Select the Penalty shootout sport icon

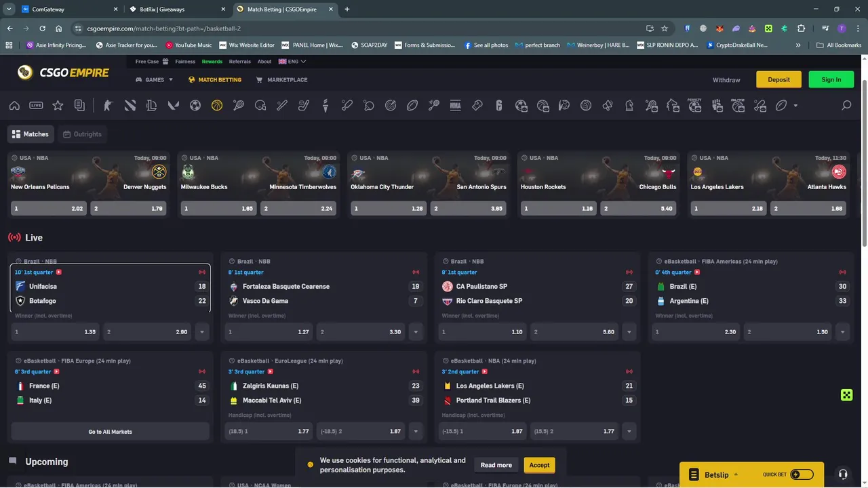point(694,105)
